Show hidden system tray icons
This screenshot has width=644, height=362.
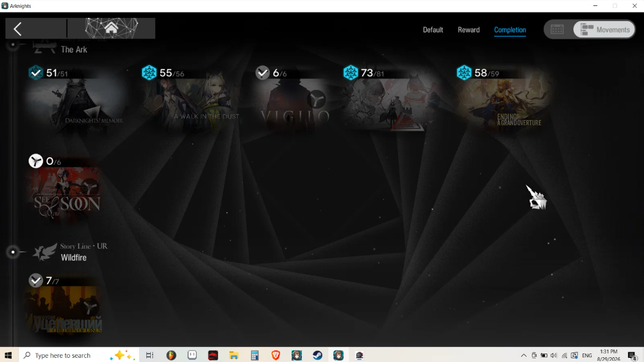click(524, 355)
